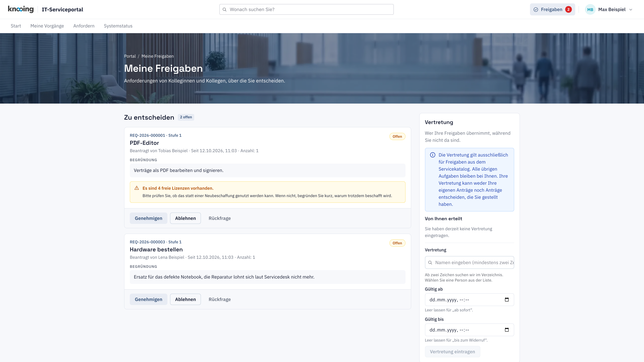The height and width of the screenshot is (362, 644).
Task: Click the warning triangle in license notice
Action: click(x=137, y=188)
